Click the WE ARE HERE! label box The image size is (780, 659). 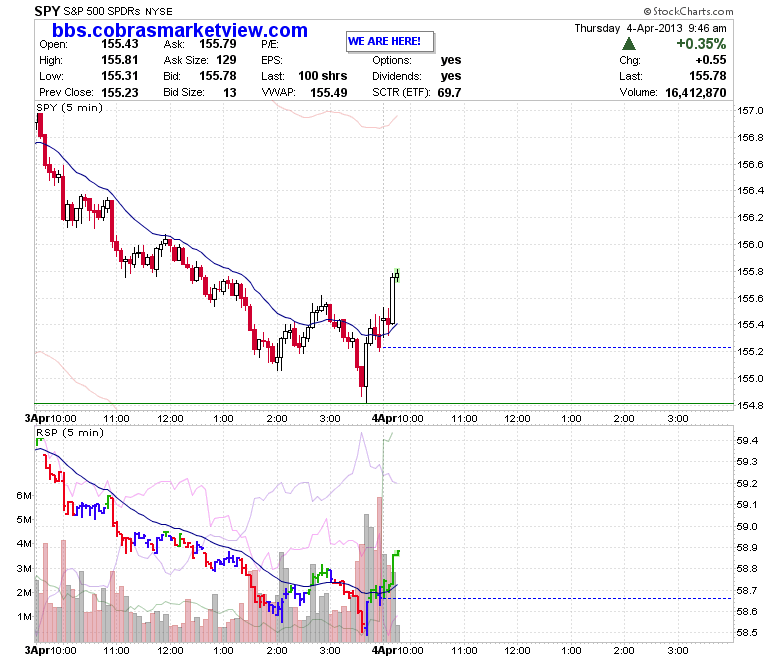pyautogui.click(x=390, y=42)
